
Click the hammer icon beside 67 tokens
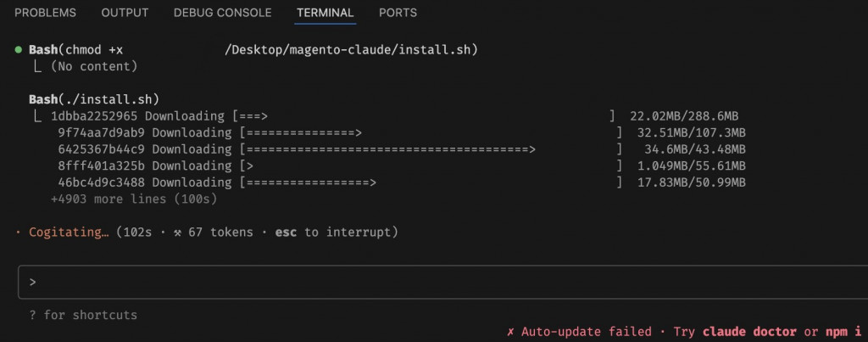pos(178,232)
